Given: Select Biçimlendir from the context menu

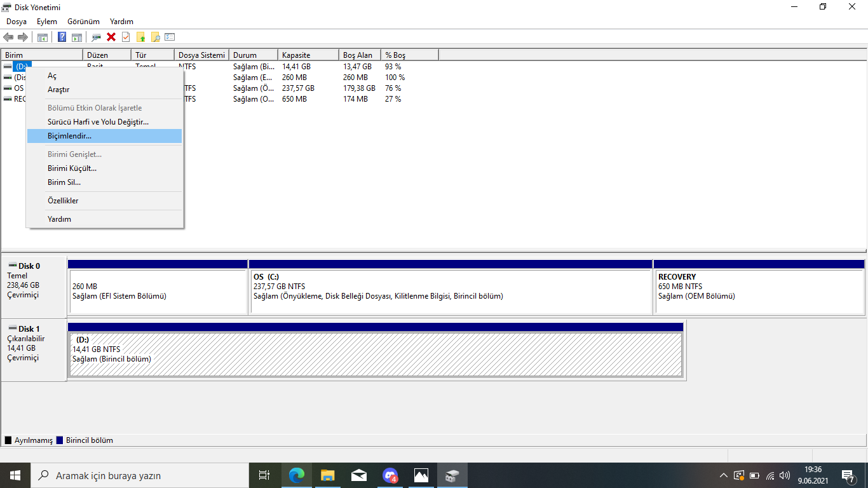Looking at the screenshot, I should [105, 136].
